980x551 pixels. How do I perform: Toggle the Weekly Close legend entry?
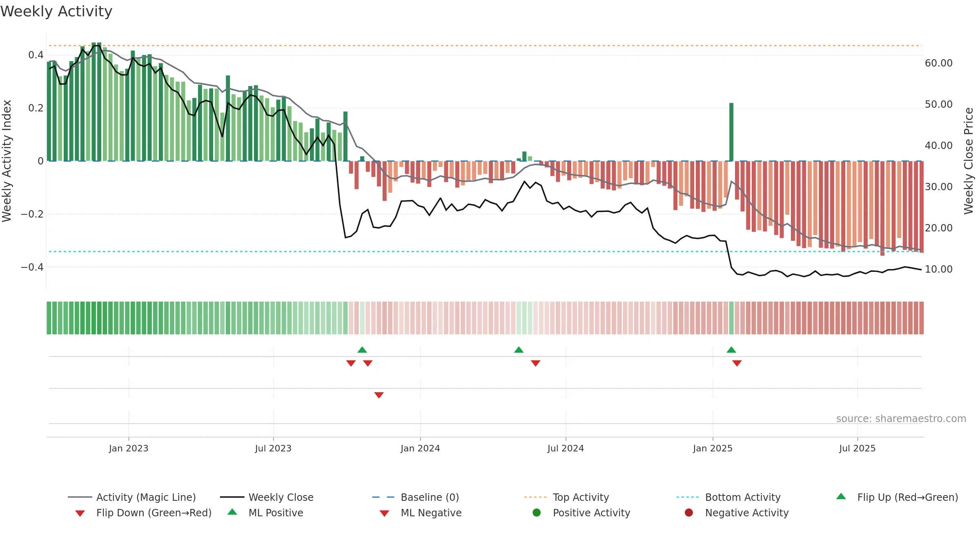(x=267, y=497)
